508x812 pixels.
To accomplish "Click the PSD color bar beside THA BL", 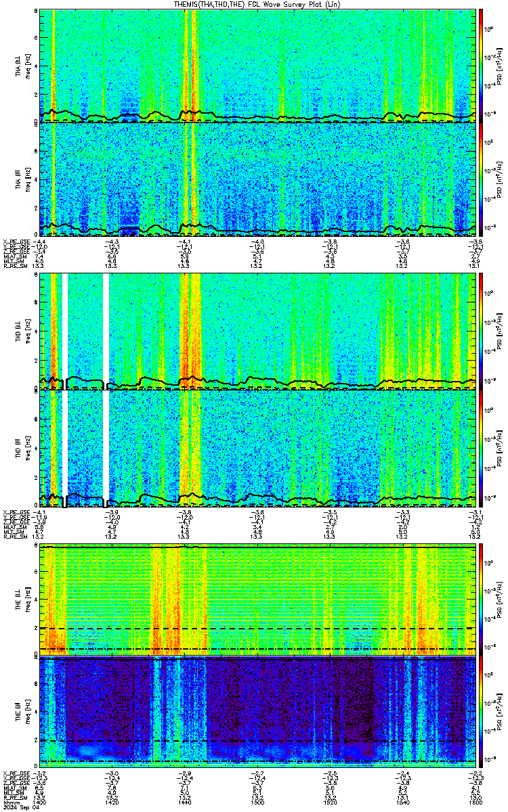I will pos(482,66).
